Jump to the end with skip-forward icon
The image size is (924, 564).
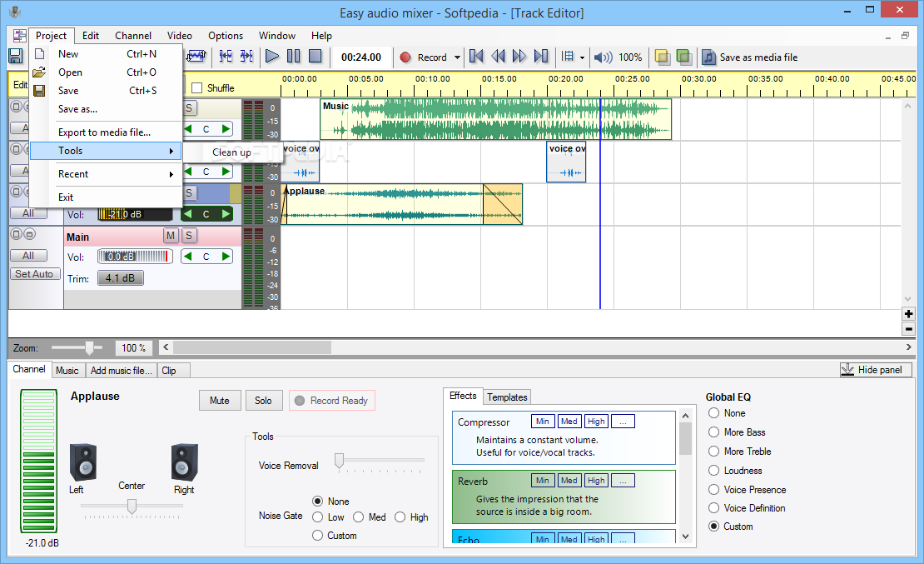tap(541, 57)
